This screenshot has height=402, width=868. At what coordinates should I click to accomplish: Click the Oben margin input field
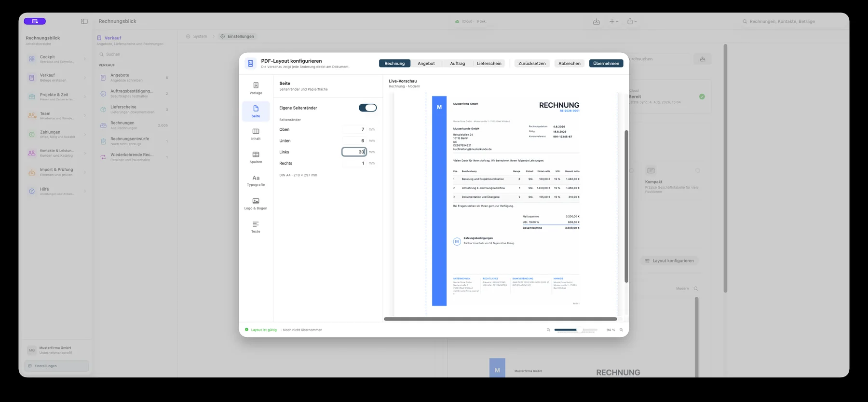[354, 129]
